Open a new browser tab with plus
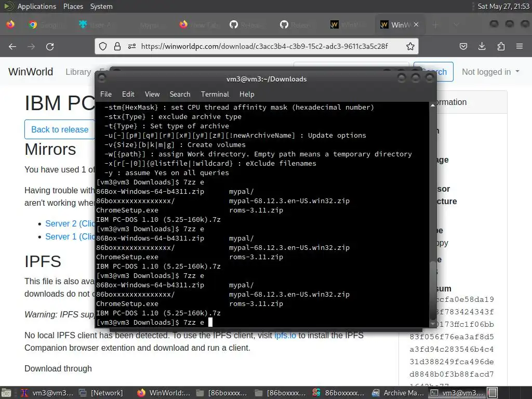This screenshot has width=532, height=399. pyautogui.click(x=435, y=25)
